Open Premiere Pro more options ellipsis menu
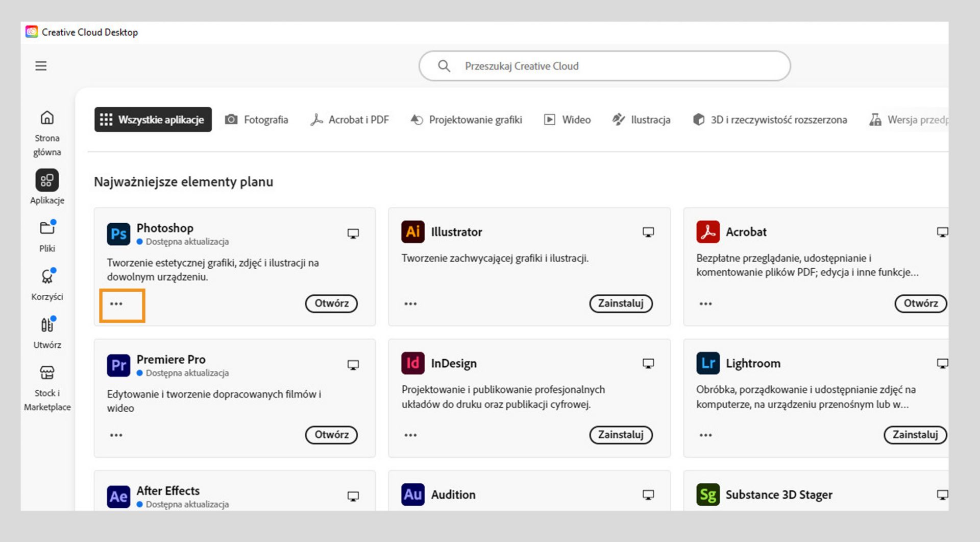The height and width of the screenshot is (542, 980). click(x=116, y=435)
